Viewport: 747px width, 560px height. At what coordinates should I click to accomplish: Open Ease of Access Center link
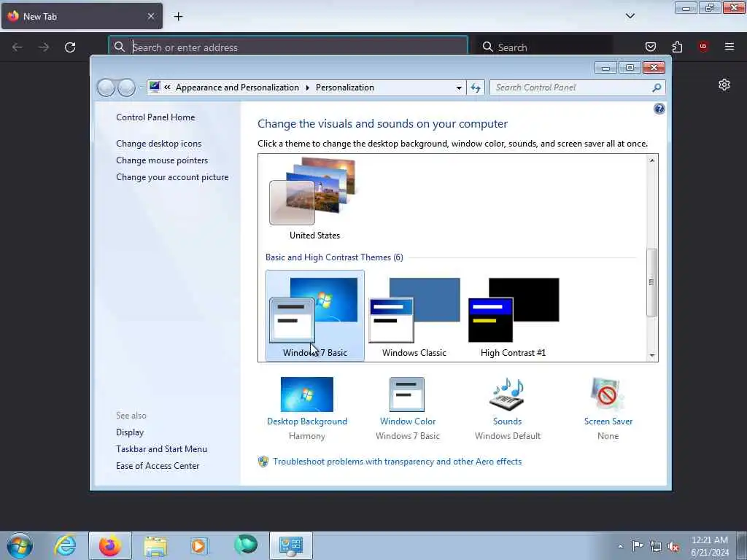(158, 466)
